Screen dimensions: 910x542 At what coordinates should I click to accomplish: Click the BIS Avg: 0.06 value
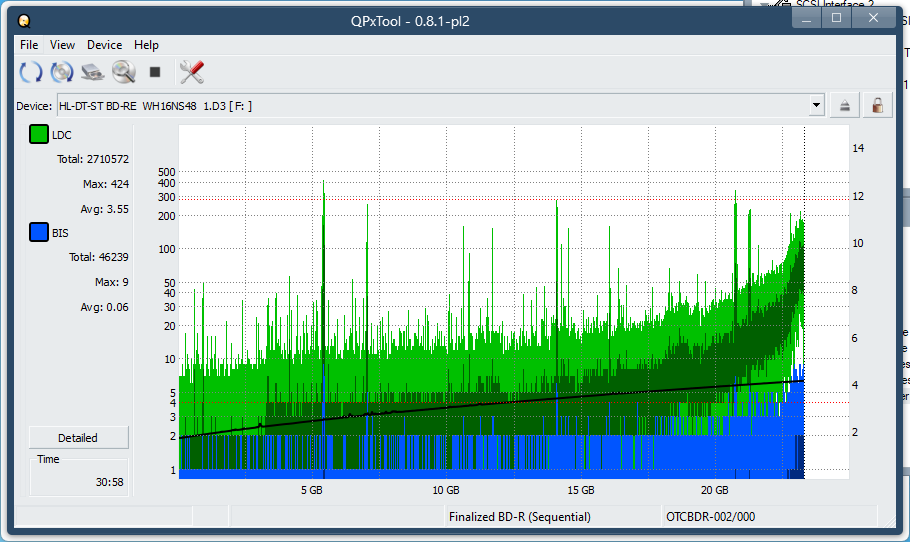tap(104, 307)
